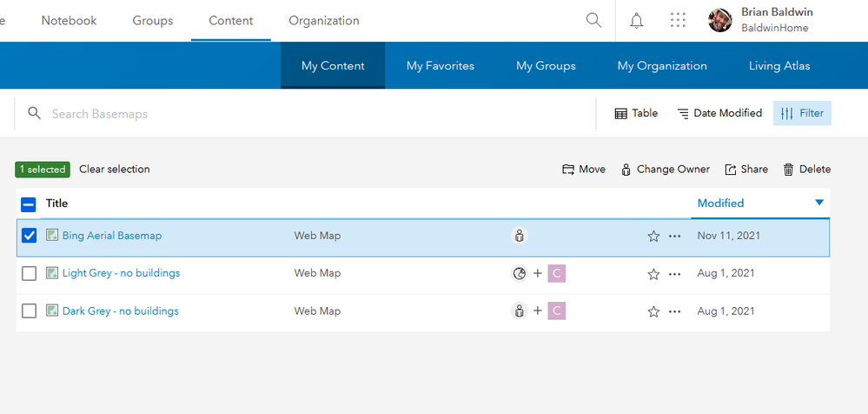Open the app launcher grid icon
This screenshot has width=868, height=414.
(x=678, y=21)
